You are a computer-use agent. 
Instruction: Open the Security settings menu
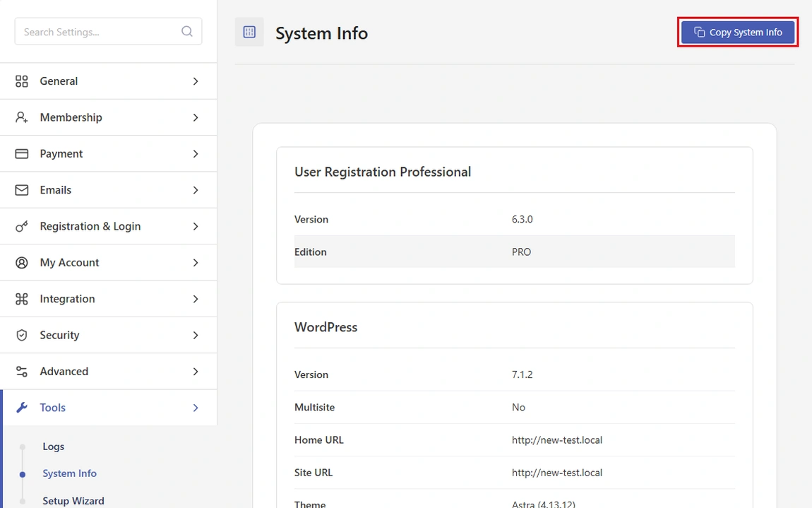click(108, 336)
